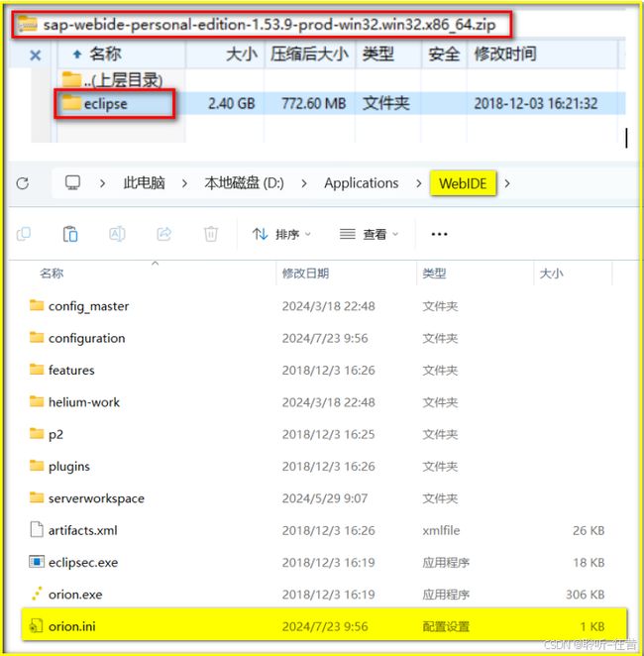Image resolution: width=644 pixels, height=656 pixels.
Task: Click the 306 KB size cell
Action: point(585,595)
